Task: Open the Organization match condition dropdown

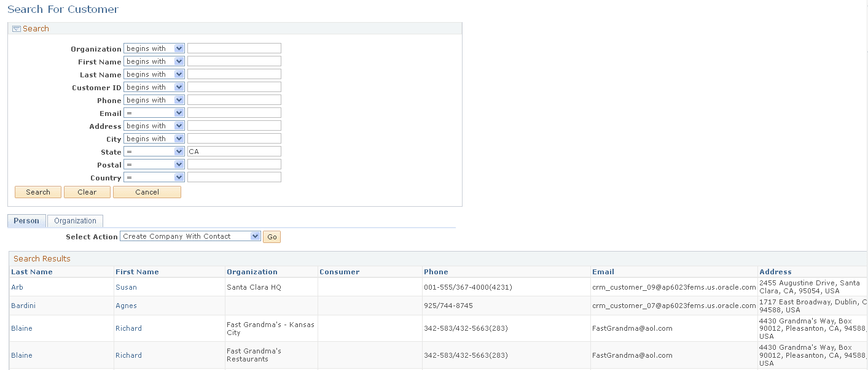Action: coord(154,48)
